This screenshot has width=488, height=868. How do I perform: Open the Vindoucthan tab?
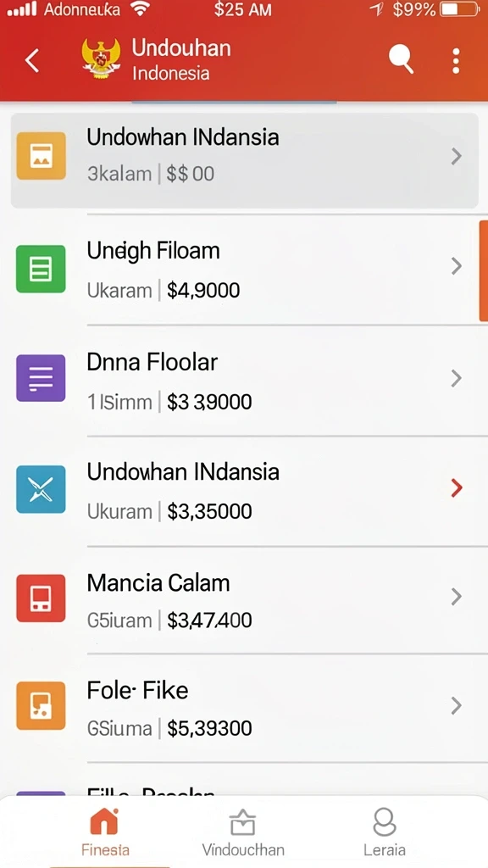tap(243, 832)
